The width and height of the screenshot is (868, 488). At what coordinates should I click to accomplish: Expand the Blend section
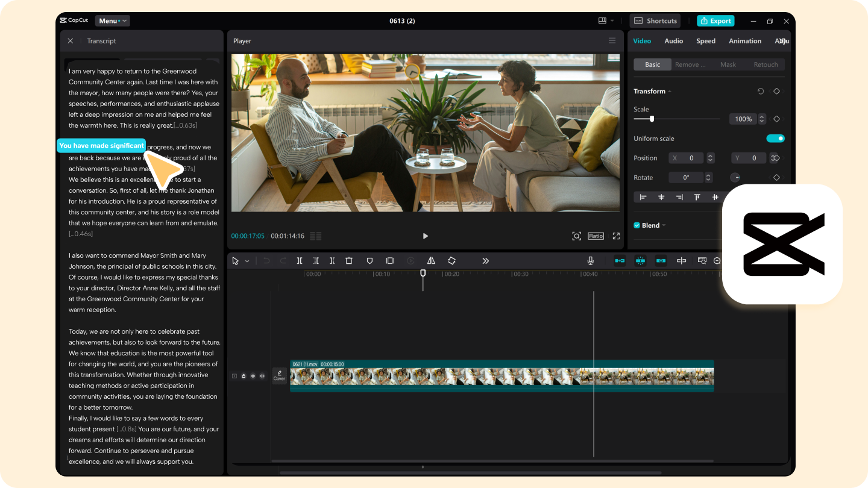[x=663, y=225]
